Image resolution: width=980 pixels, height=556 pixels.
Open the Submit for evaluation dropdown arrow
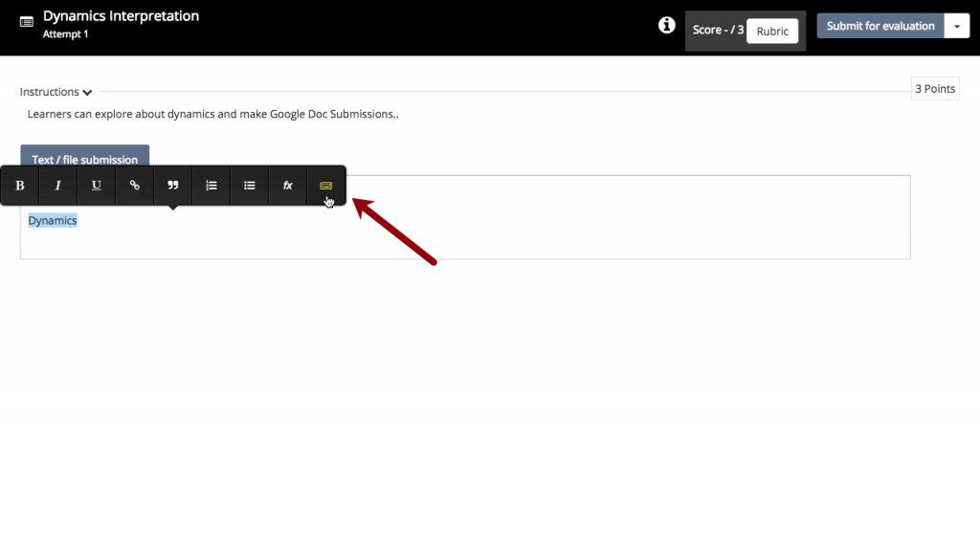[x=957, y=26]
